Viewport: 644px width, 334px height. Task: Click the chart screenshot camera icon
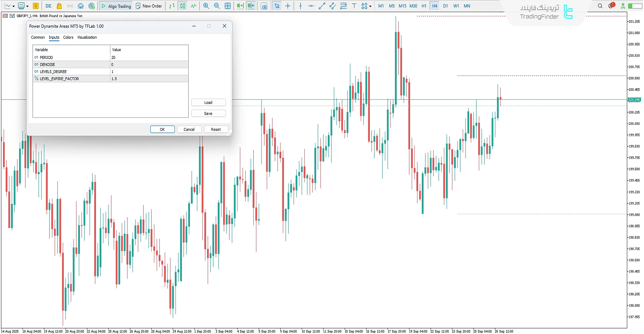(264, 6)
